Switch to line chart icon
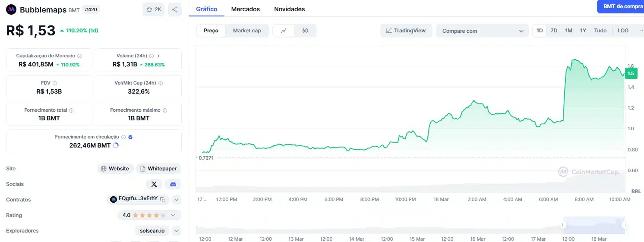Image resolution: width=644 pixels, height=242 pixels. [x=284, y=31]
